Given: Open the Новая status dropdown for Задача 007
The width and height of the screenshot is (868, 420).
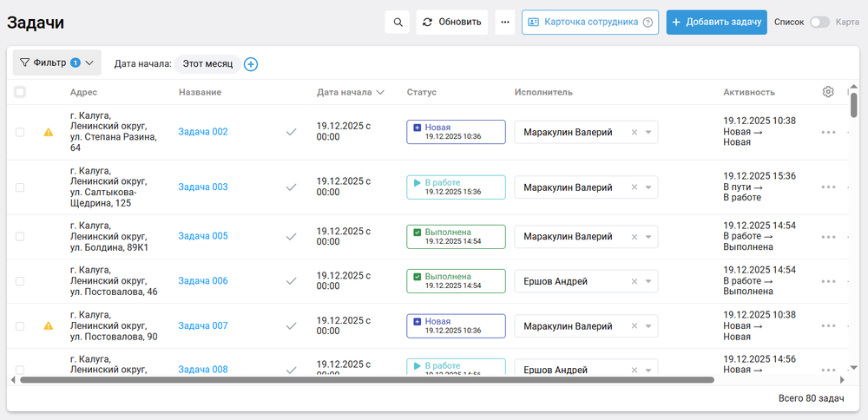Looking at the screenshot, I should point(456,325).
